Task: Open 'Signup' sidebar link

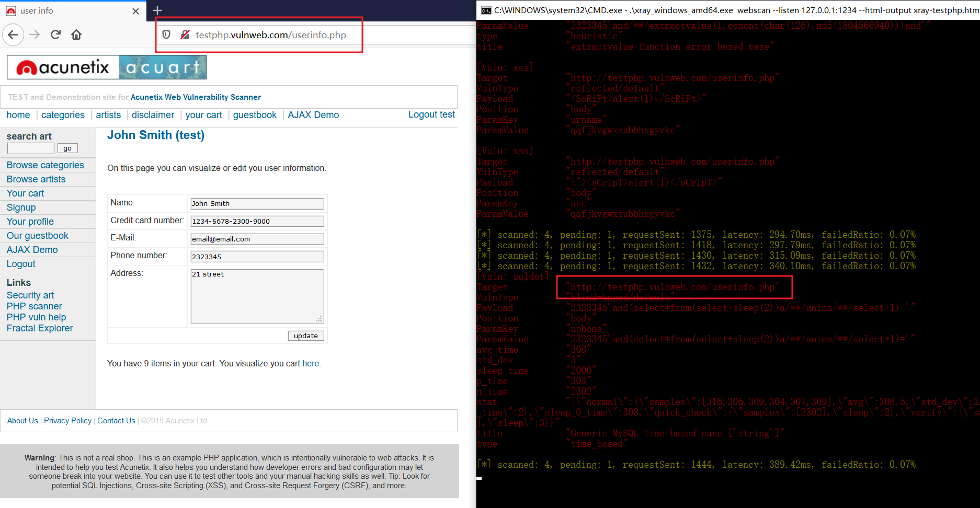Action: 21,207
